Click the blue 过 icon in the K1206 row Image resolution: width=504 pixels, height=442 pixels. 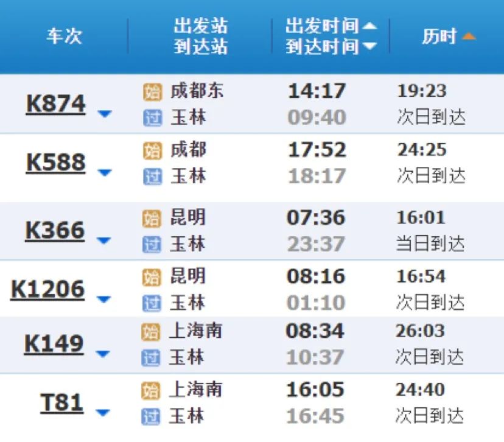[152, 303]
